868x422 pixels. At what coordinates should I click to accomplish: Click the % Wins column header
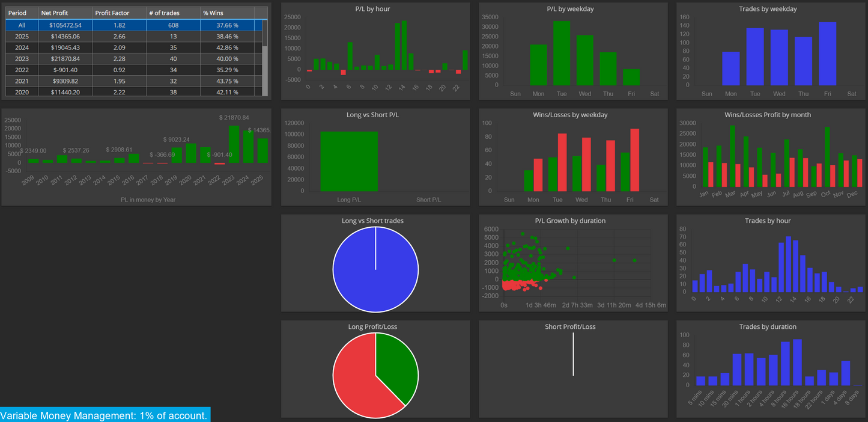tap(227, 13)
